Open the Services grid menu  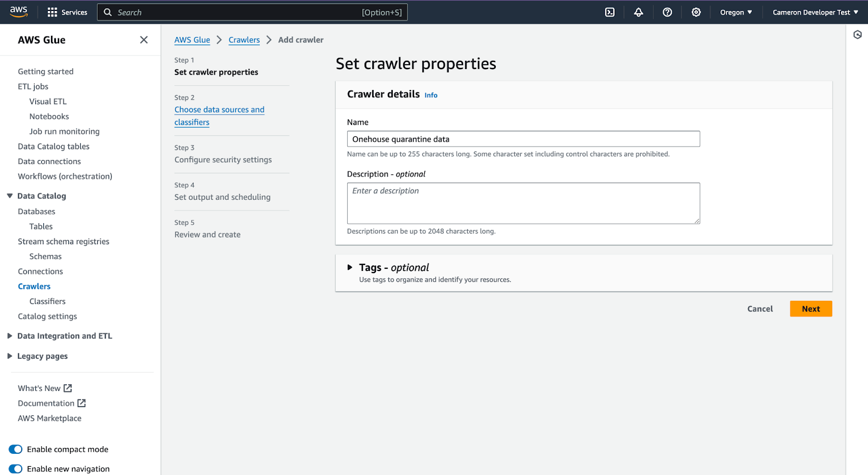point(52,12)
